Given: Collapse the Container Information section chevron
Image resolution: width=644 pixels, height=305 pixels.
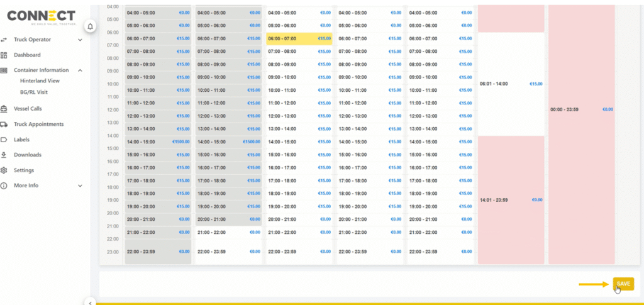Looking at the screenshot, I should point(80,70).
